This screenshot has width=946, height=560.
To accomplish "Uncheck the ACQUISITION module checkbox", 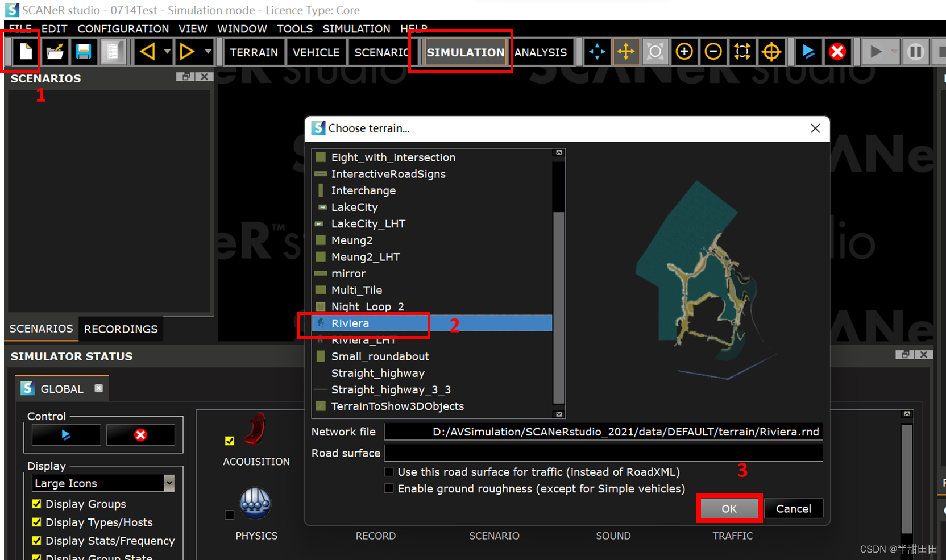I will coord(230,441).
